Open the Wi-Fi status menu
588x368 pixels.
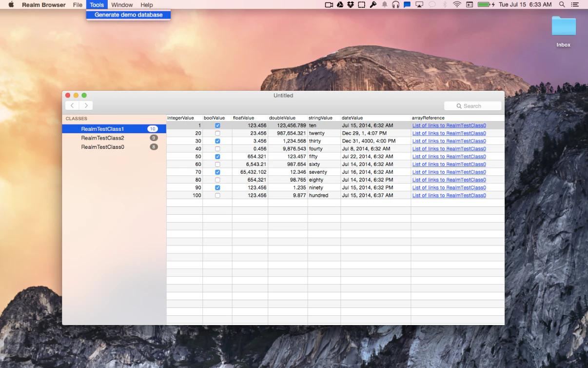(457, 5)
